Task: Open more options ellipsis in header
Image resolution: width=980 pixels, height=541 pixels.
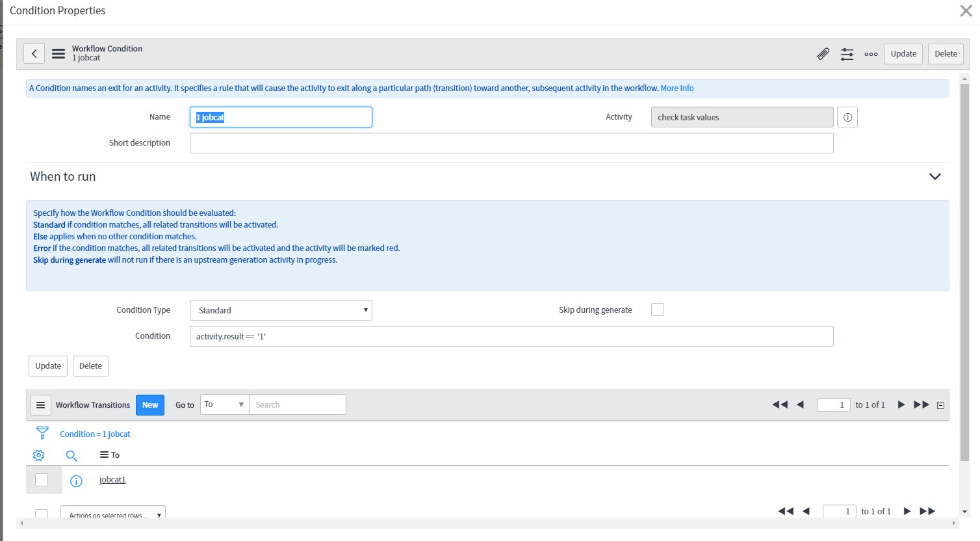Action: pyautogui.click(x=871, y=54)
